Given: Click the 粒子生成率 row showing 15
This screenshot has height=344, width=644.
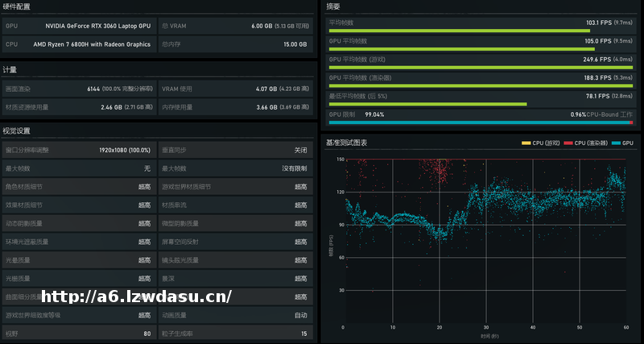Looking at the screenshot, I should (x=234, y=334).
